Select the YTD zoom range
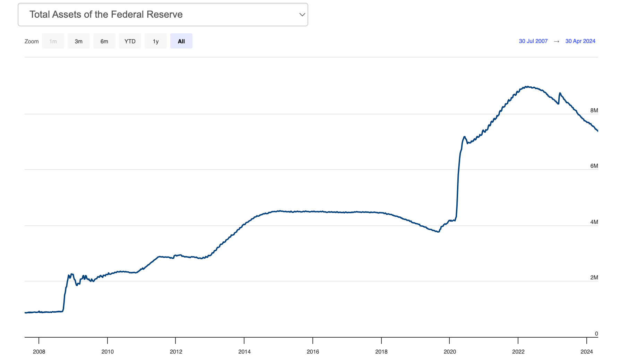 click(130, 41)
